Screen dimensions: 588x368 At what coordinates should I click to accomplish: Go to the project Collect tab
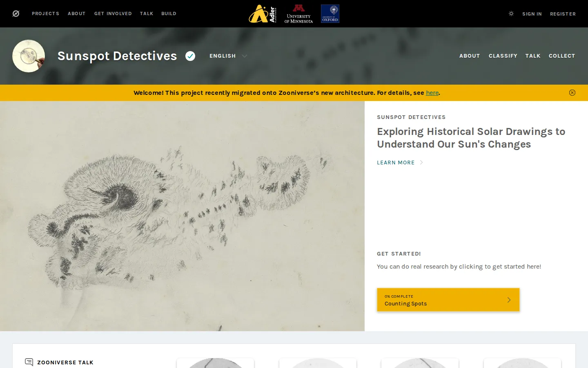pos(562,56)
